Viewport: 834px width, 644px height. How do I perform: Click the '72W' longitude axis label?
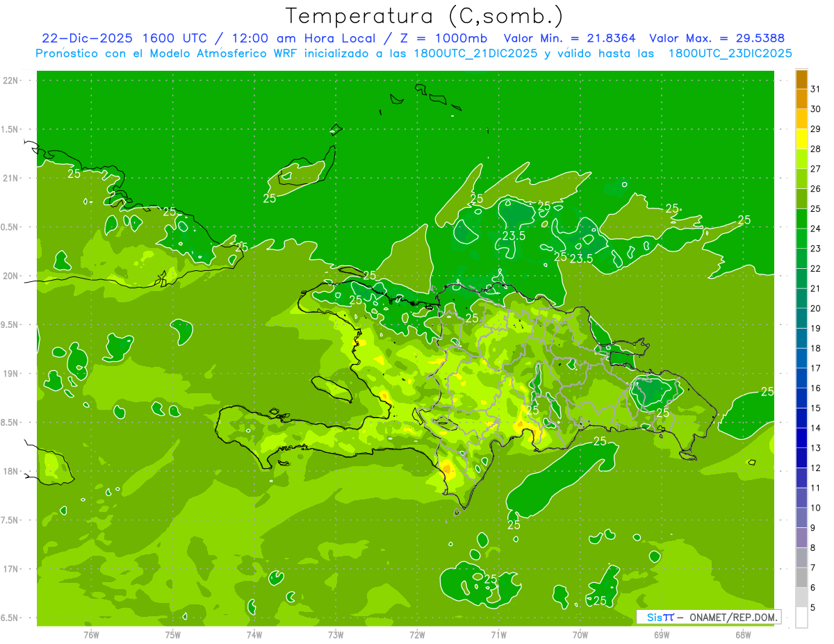[417, 634]
